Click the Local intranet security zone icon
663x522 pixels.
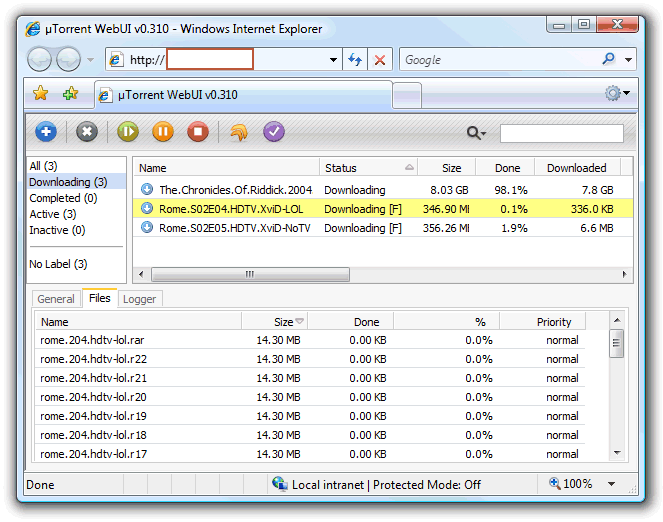279,483
